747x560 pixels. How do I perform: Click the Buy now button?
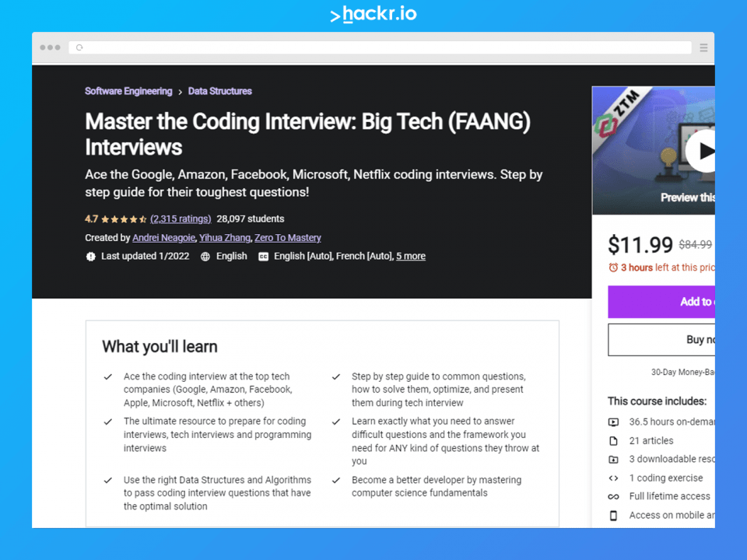(661, 340)
